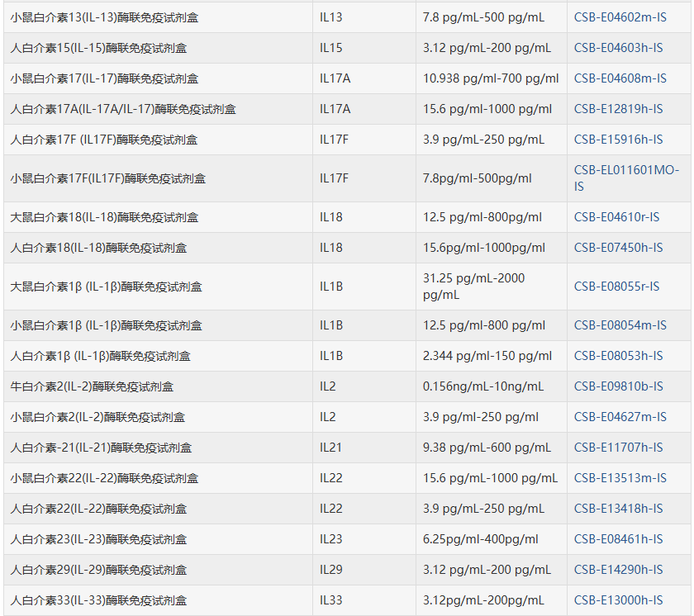Image resolution: width=694 pixels, height=616 pixels.
Task: Open product link CSB-E08053h-IS
Action: pyautogui.click(x=618, y=356)
